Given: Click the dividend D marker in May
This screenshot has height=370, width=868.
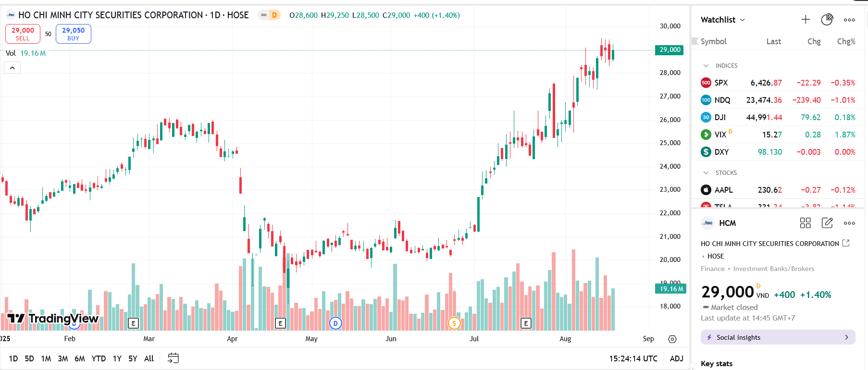Looking at the screenshot, I should 335,323.
